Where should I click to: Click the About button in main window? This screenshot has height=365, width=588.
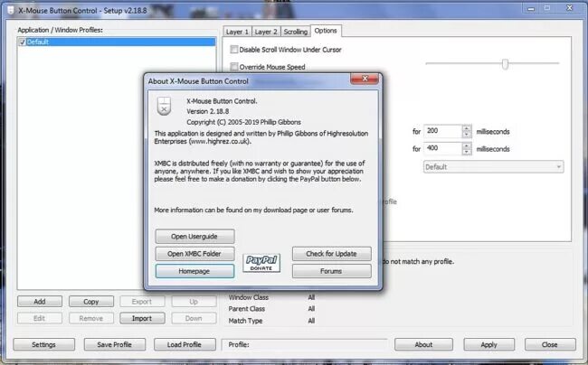point(423,344)
